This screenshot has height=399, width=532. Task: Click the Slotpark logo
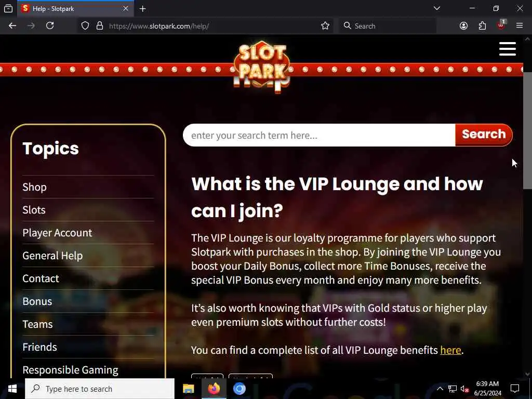click(262, 66)
